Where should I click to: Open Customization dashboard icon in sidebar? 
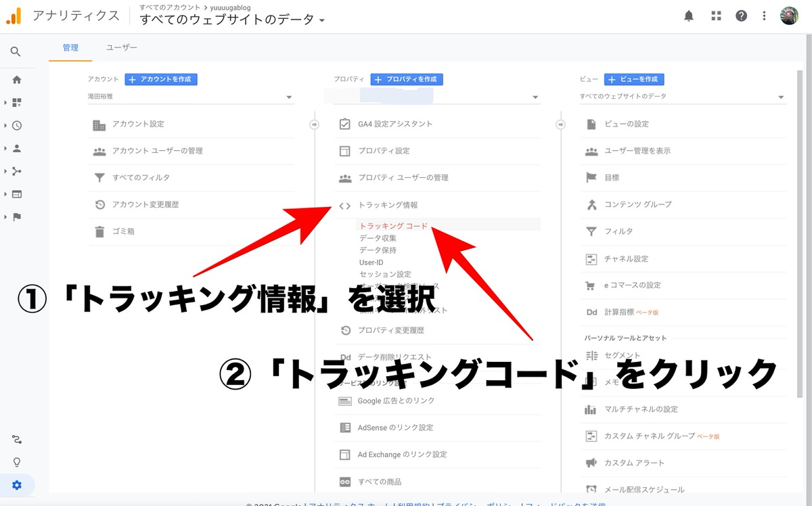(x=17, y=103)
